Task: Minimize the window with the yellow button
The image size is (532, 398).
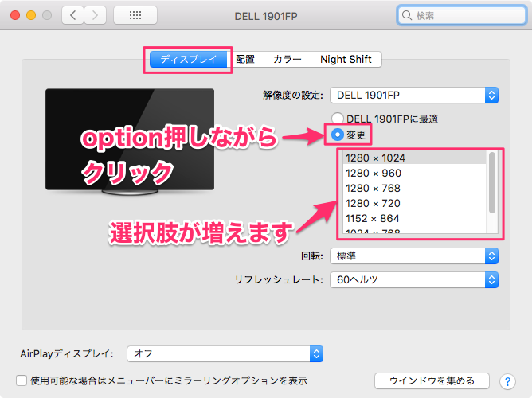Action: click(31, 15)
